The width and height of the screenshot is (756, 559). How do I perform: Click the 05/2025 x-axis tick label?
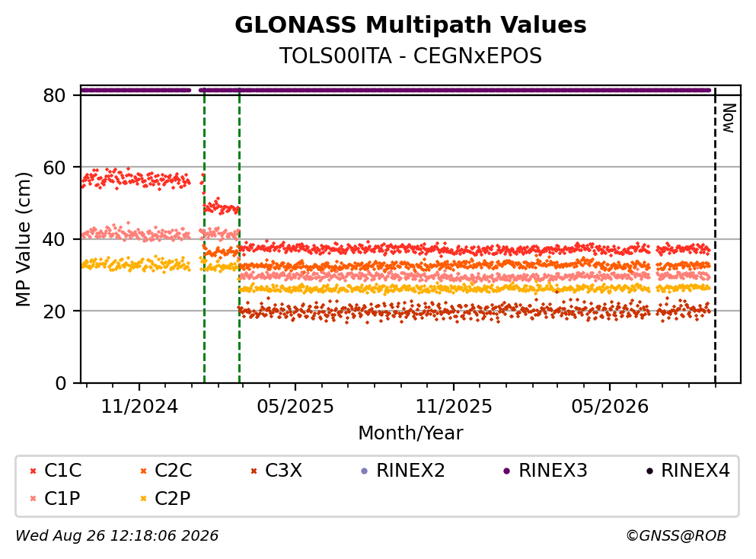click(295, 407)
